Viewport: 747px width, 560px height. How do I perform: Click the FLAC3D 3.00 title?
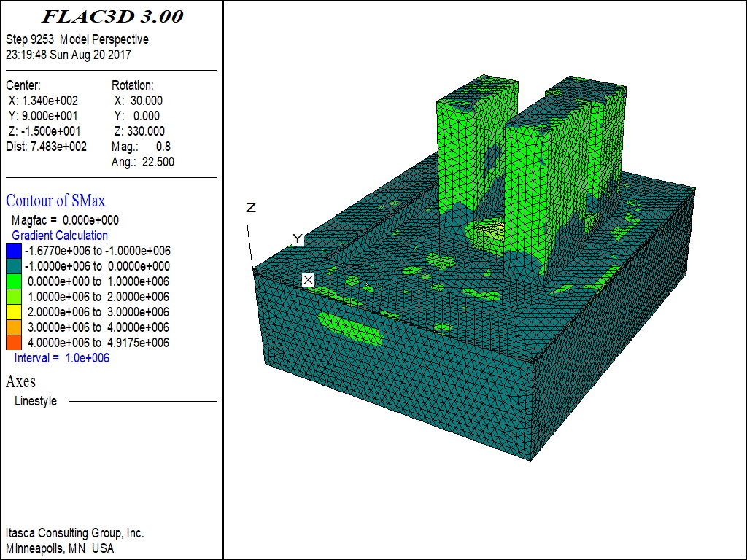point(112,16)
